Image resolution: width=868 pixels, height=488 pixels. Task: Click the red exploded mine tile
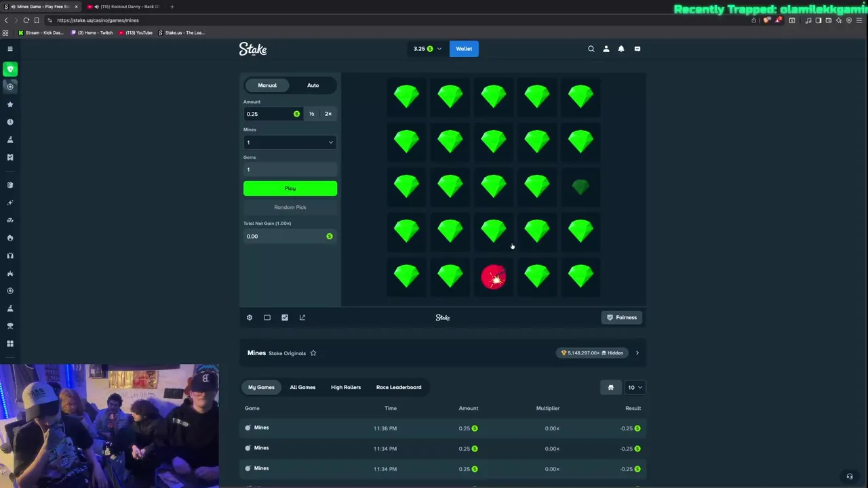pos(494,277)
